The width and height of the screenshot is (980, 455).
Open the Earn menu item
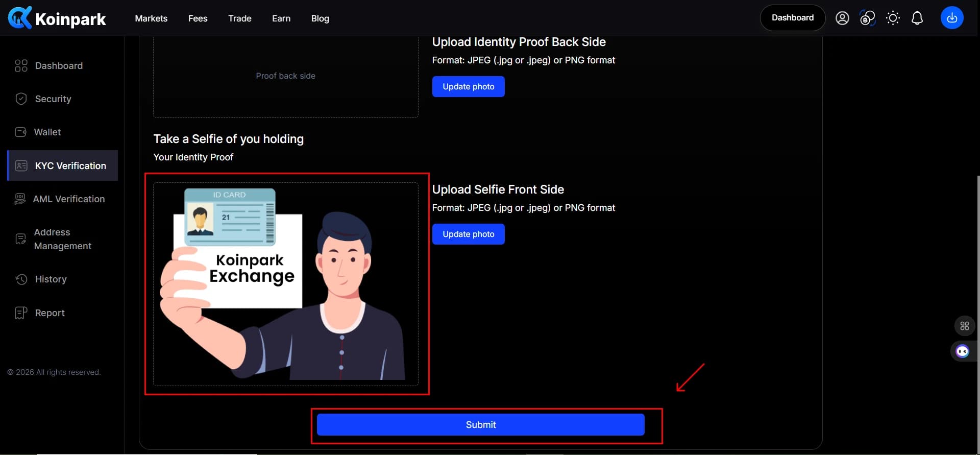tap(281, 18)
